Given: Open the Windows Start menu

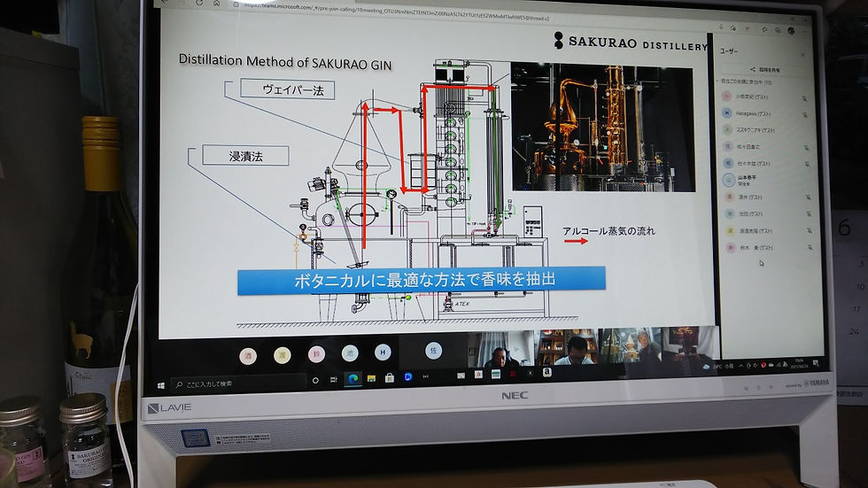Looking at the screenshot, I should (161, 385).
